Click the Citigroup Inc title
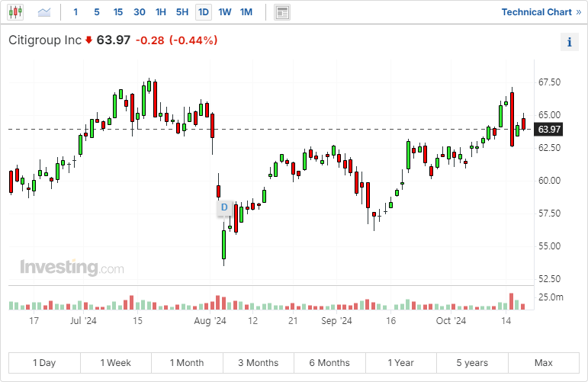Viewport: 588px width, 382px height. 45,40
